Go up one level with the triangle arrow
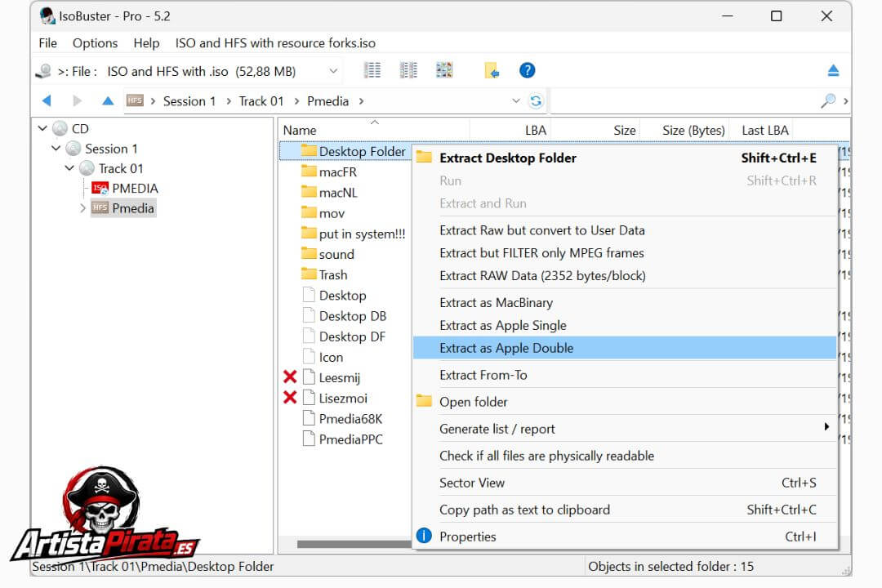Image resolution: width=882 pixels, height=588 pixels. coord(108,100)
